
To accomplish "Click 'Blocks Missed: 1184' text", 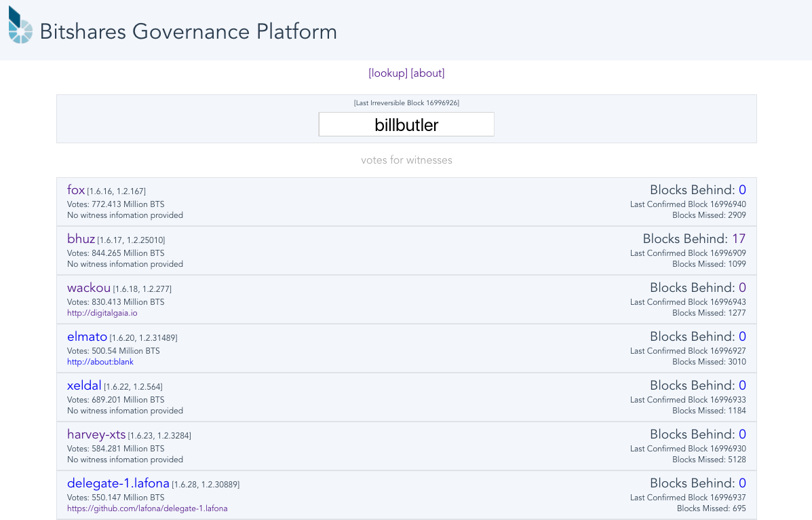I will pos(710,411).
